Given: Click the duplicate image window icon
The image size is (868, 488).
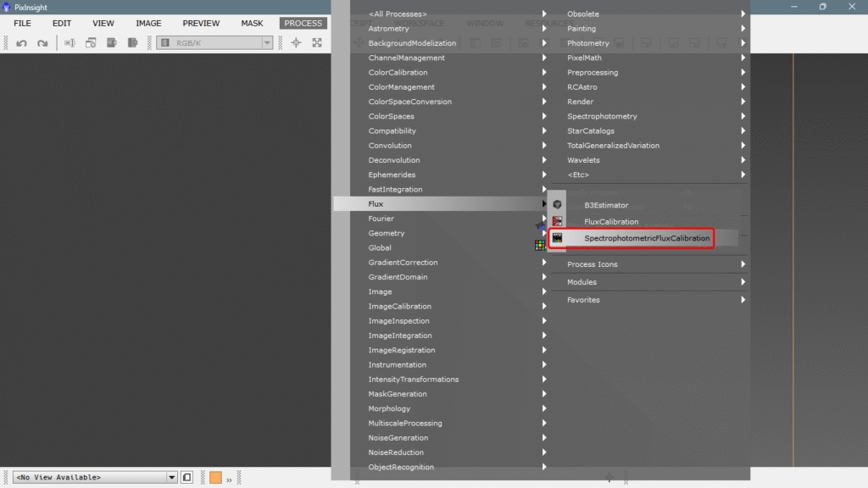Looking at the screenshot, I should [91, 42].
